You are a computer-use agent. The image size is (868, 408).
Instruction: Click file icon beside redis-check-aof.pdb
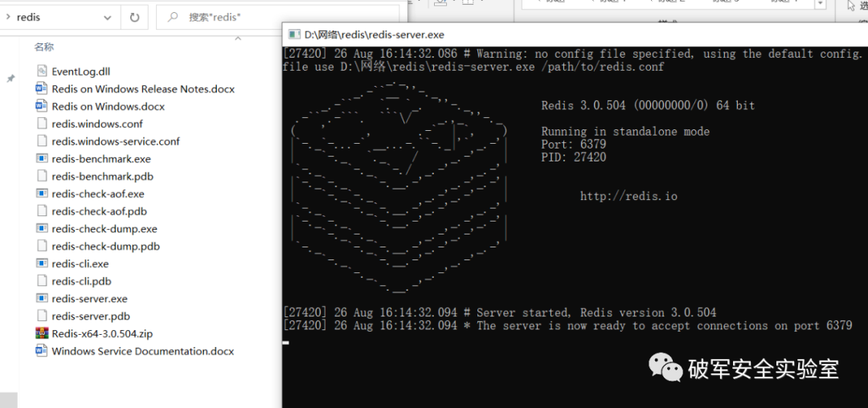42,211
